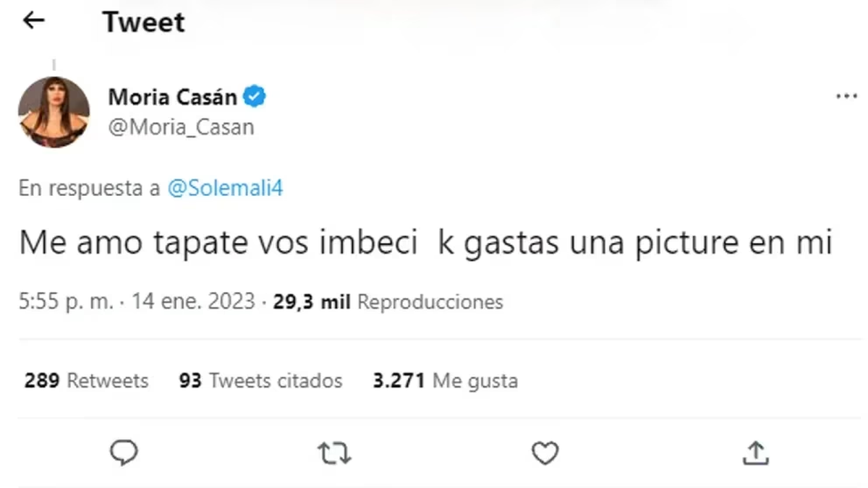Select the @Moria_Casan username handle

click(182, 127)
